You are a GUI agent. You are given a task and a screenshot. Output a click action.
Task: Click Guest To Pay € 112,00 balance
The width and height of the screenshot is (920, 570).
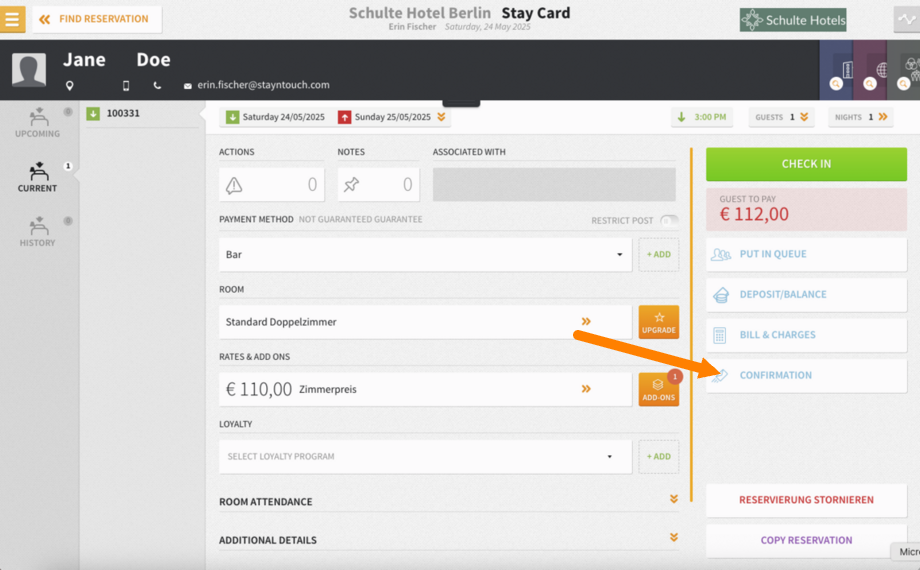(x=806, y=210)
